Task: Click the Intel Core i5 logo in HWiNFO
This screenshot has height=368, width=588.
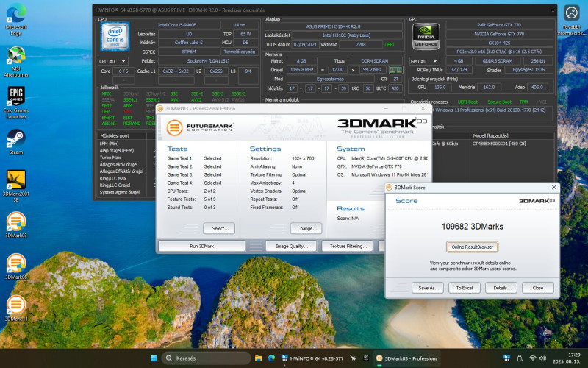Action: pos(115,36)
